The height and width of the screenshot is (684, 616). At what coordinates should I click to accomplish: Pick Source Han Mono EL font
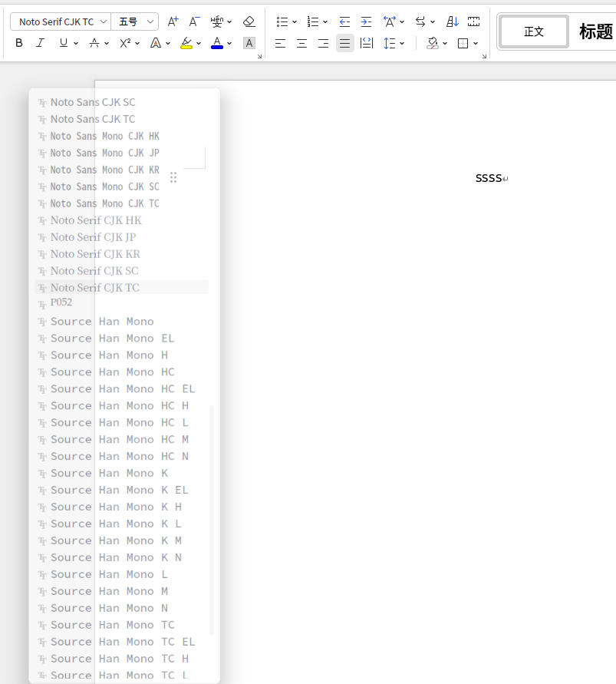tap(122, 338)
